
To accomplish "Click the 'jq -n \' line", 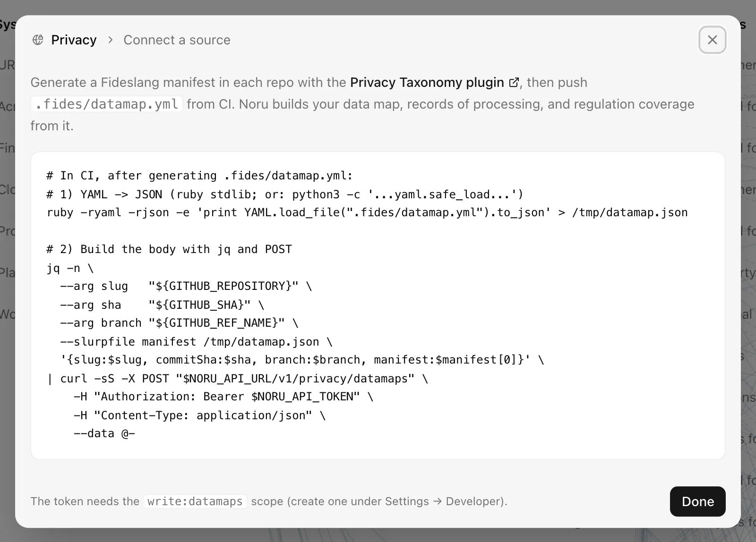I will (70, 268).
